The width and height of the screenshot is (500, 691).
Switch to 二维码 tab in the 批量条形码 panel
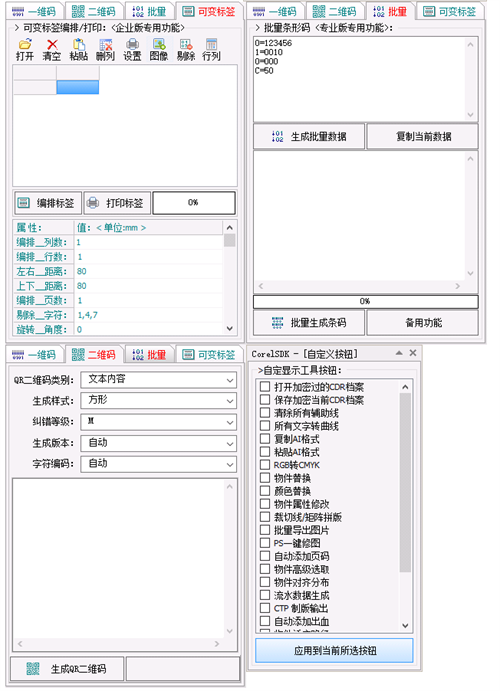click(x=334, y=11)
